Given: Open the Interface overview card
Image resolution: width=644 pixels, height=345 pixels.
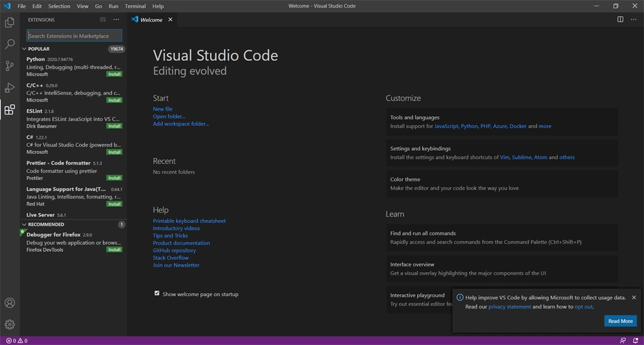Looking at the screenshot, I should pyautogui.click(x=502, y=269).
